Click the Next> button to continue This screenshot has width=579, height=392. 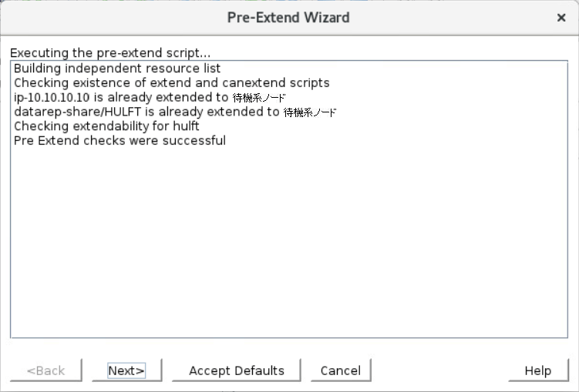(126, 370)
